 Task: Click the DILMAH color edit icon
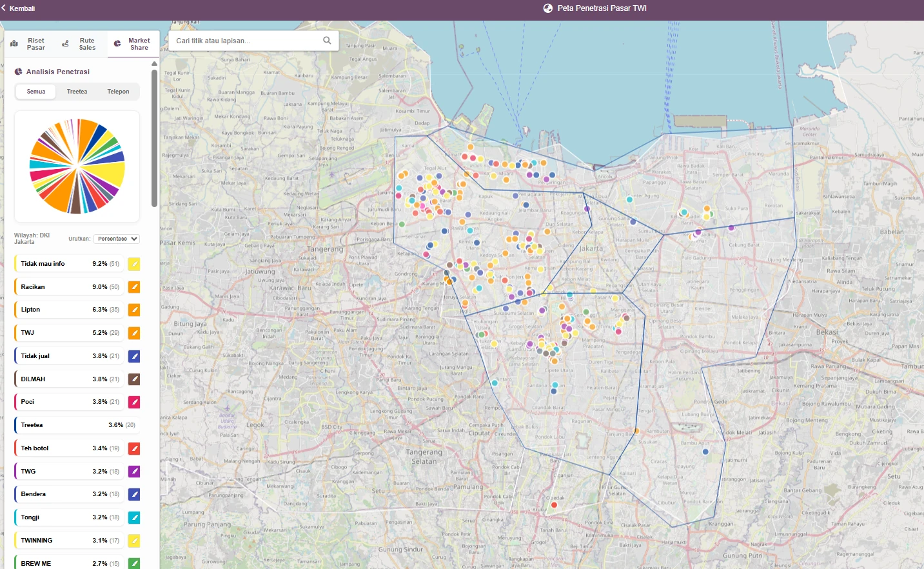134,379
